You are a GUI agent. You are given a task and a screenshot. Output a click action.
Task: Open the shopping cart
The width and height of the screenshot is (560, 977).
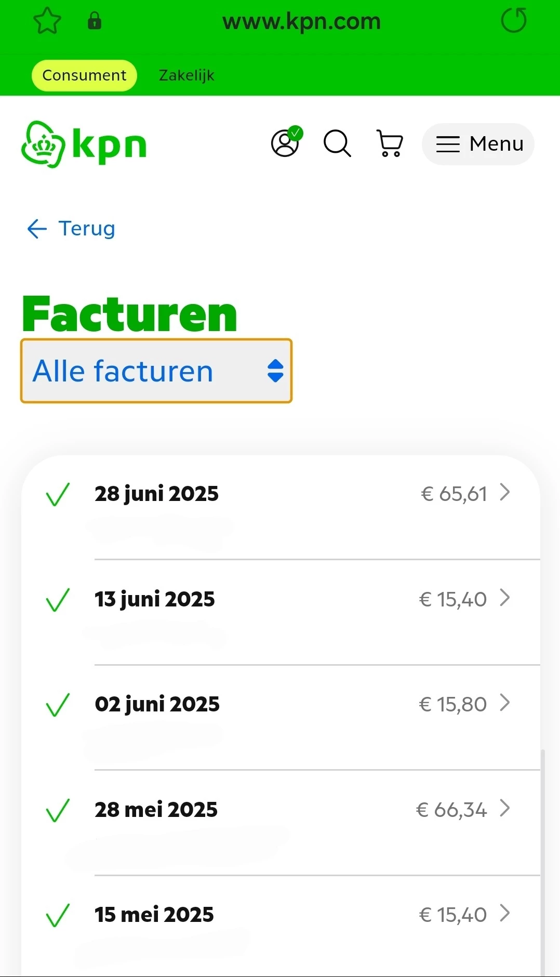[390, 143]
